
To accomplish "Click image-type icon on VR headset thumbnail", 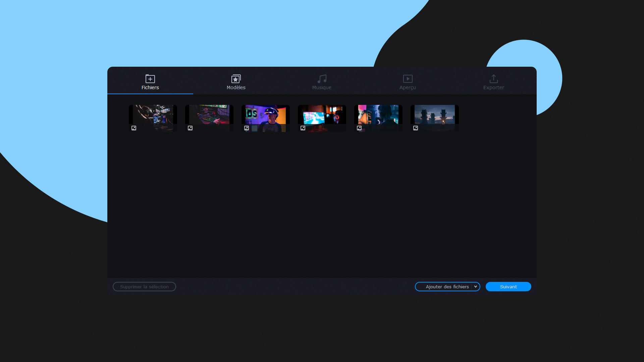I will tap(247, 128).
